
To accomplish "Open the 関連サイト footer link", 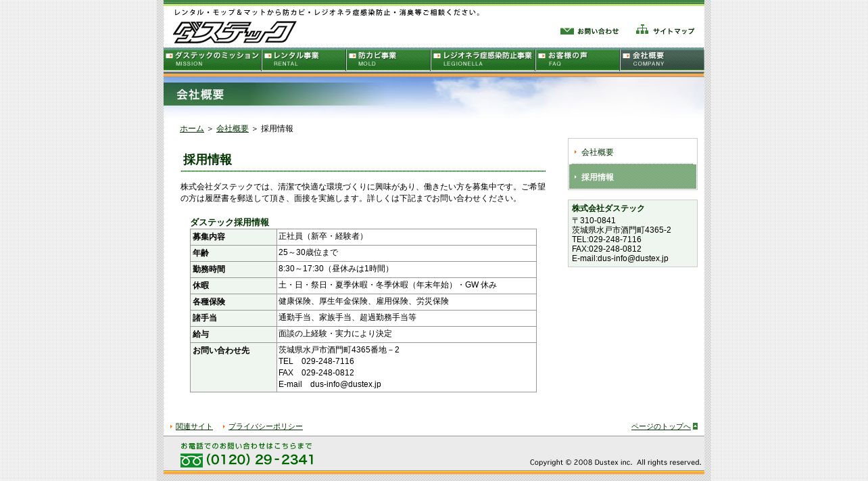I will pyautogui.click(x=194, y=426).
